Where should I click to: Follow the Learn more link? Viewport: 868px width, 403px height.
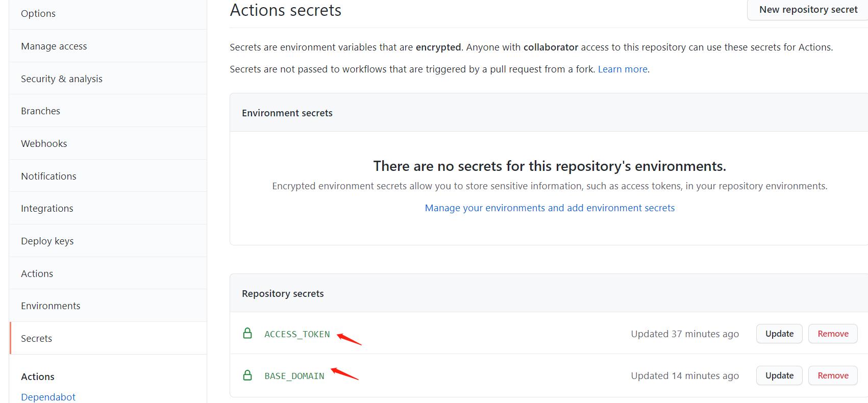click(623, 69)
